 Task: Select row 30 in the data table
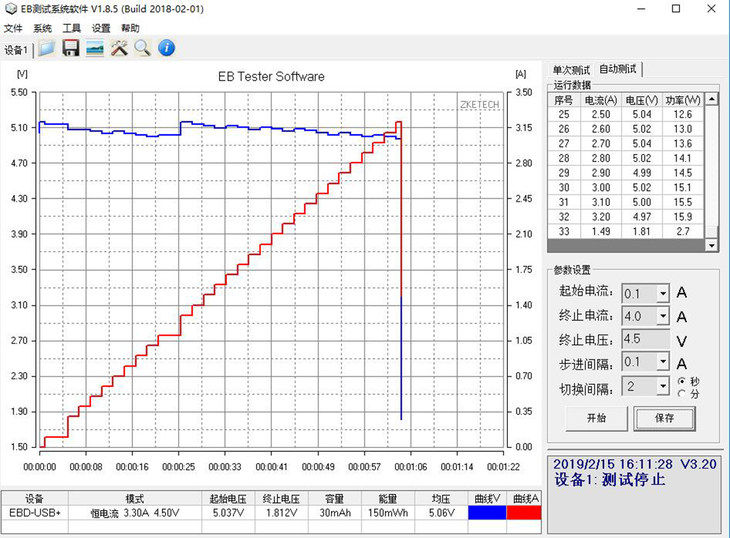tap(627, 188)
